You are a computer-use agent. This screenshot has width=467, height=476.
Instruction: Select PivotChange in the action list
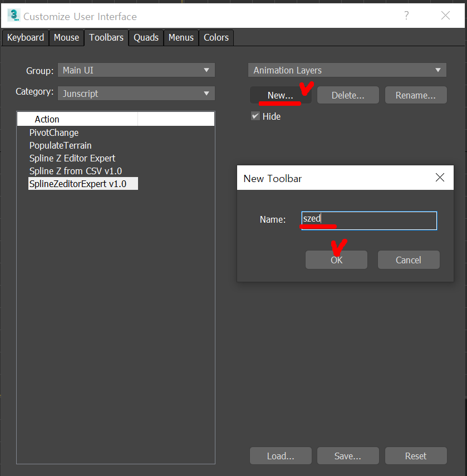pos(54,133)
